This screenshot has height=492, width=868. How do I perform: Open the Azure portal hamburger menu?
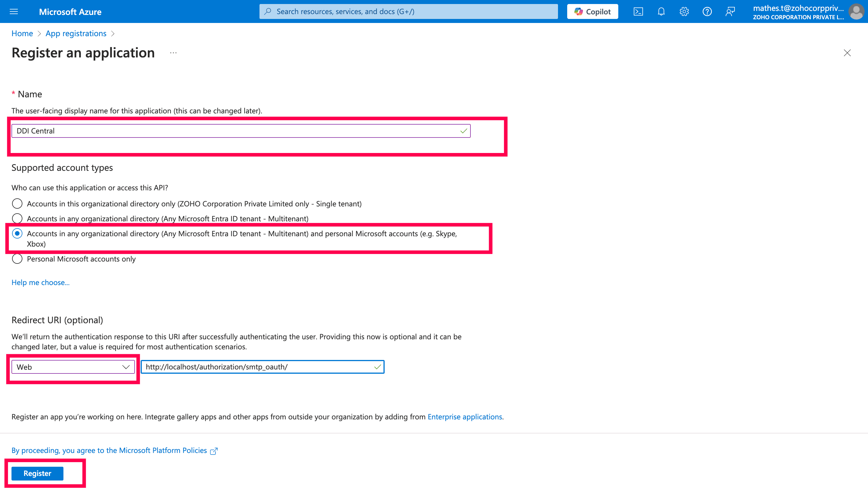[x=14, y=11]
